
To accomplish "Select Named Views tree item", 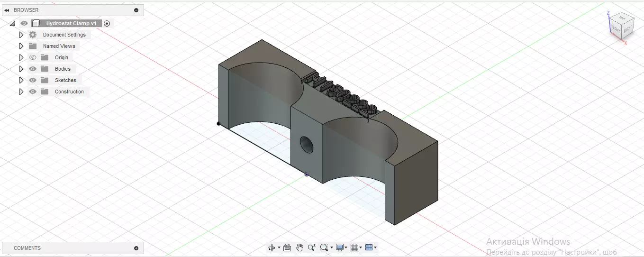I will 59,46.
